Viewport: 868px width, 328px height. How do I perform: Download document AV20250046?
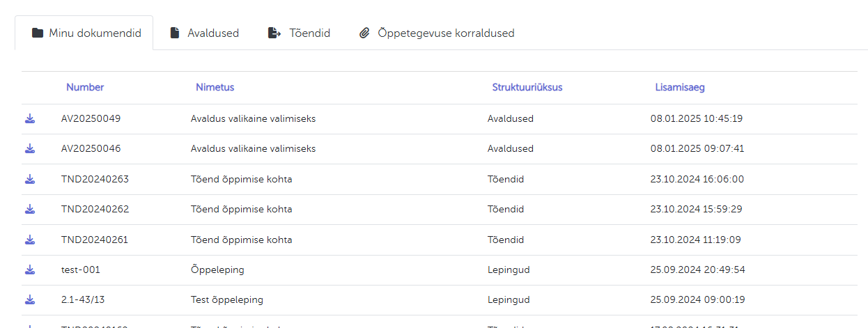coord(30,148)
